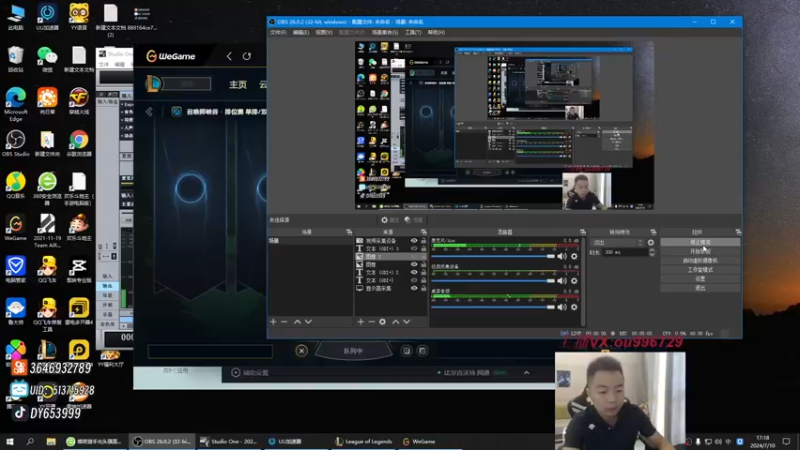This screenshot has height=450, width=800.
Task: Select the Image 2 source row
Action: click(x=391, y=257)
